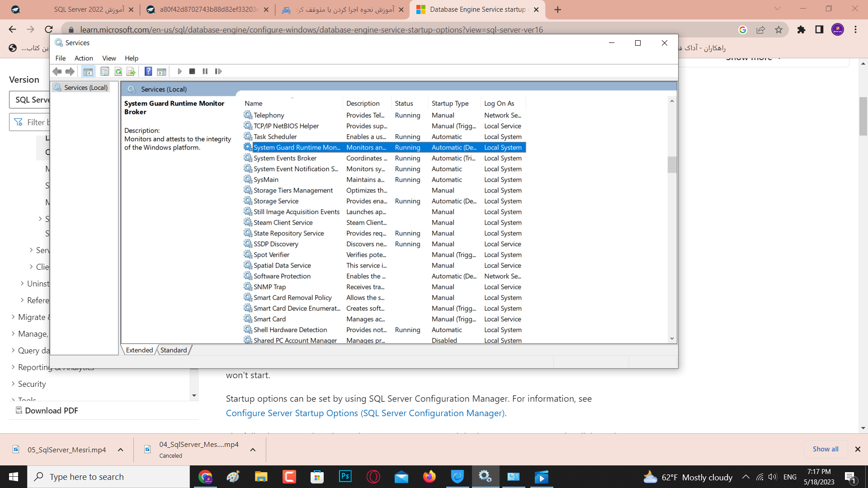
Task: Click Show all downloads button
Action: (x=825, y=449)
